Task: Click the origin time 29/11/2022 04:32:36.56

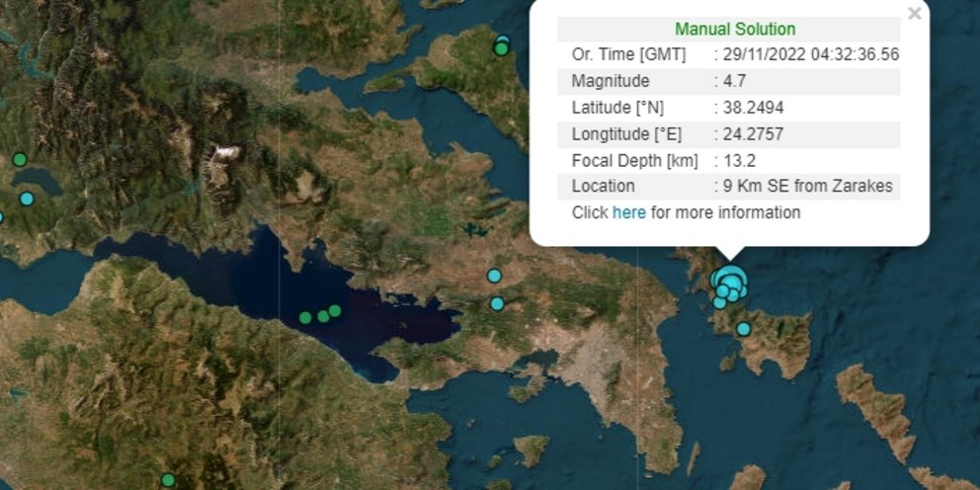Action: point(811,55)
